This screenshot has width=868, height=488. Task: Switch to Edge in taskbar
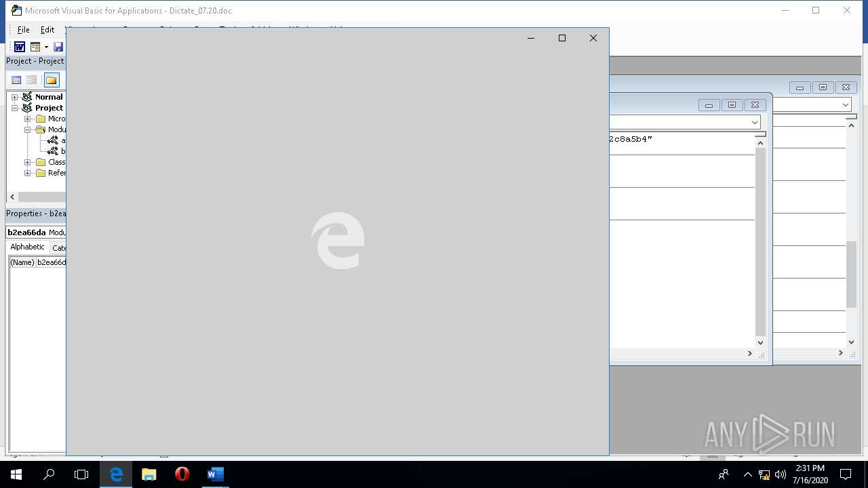[116, 474]
